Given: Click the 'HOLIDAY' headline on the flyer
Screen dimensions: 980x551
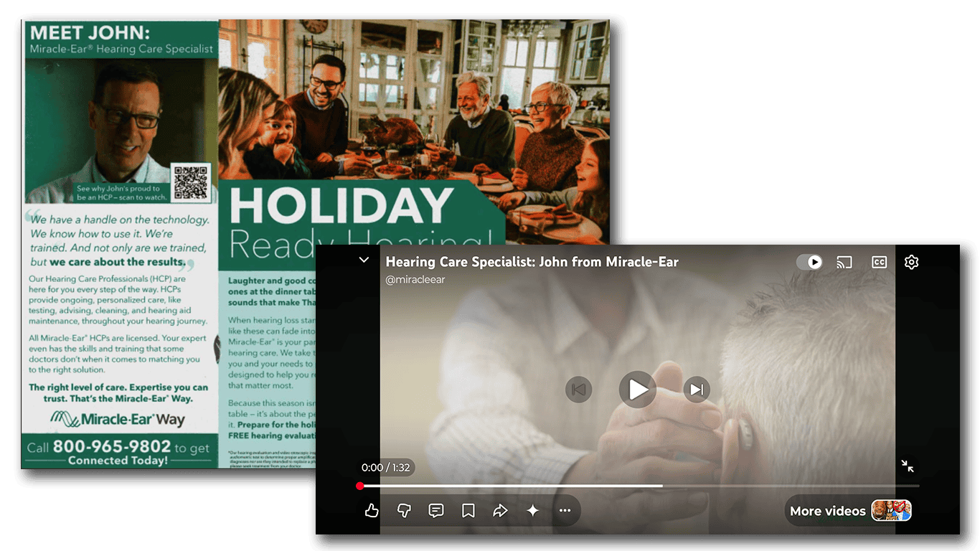Looking at the screenshot, I should pos(341,206).
